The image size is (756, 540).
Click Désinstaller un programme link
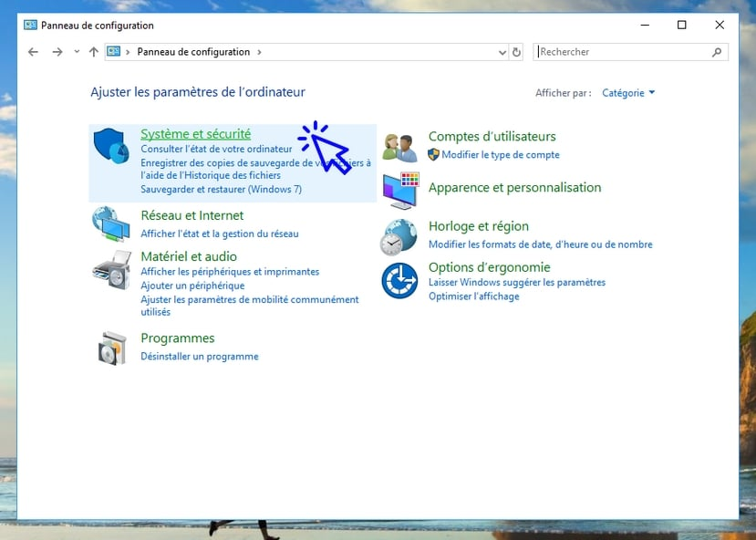coord(200,357)
